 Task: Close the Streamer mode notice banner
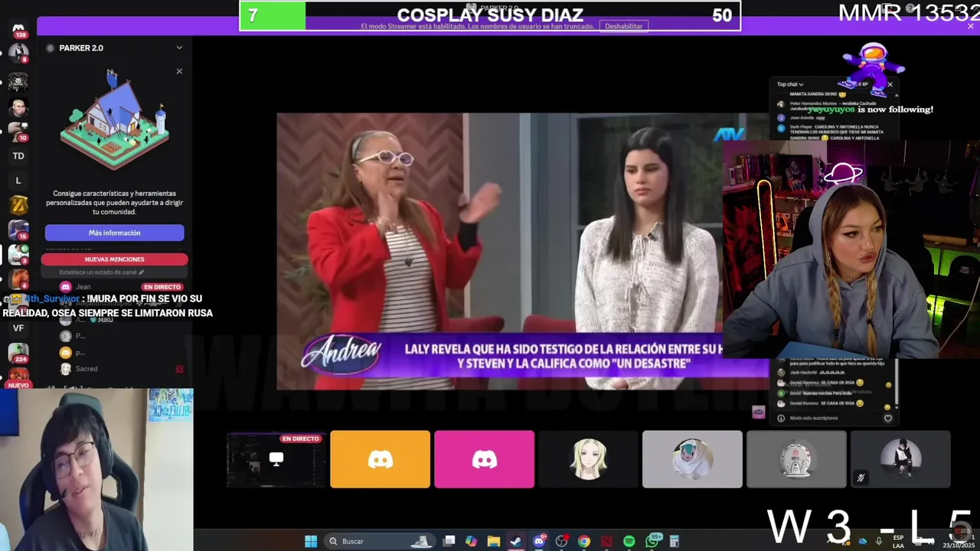[x=970, y=26]
